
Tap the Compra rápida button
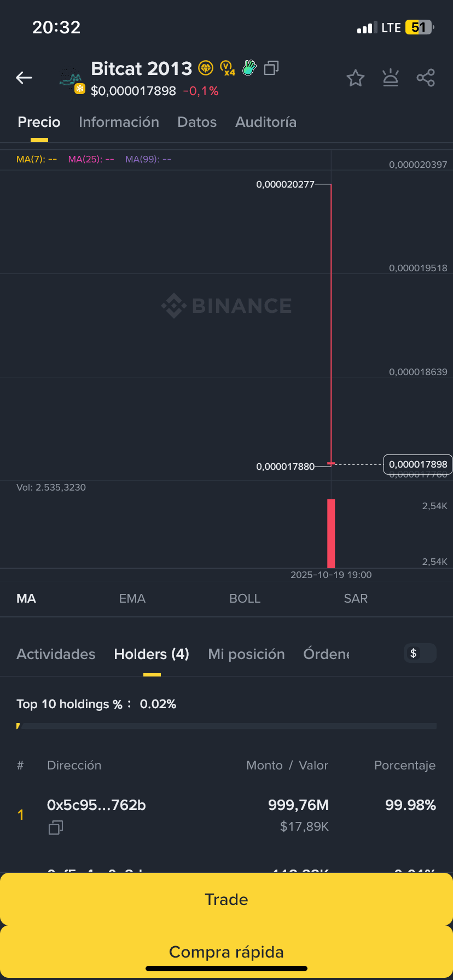coord(226,952)
